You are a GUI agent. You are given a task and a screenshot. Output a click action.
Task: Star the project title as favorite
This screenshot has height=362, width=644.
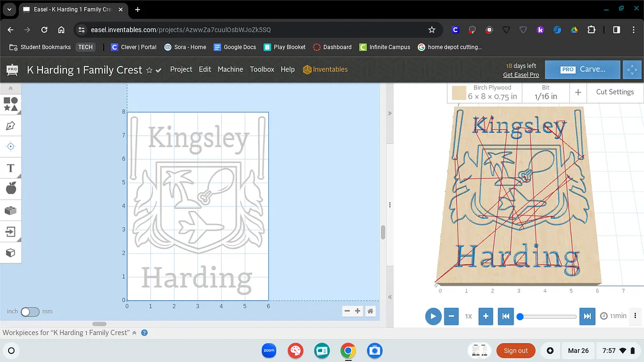(149, 70)
